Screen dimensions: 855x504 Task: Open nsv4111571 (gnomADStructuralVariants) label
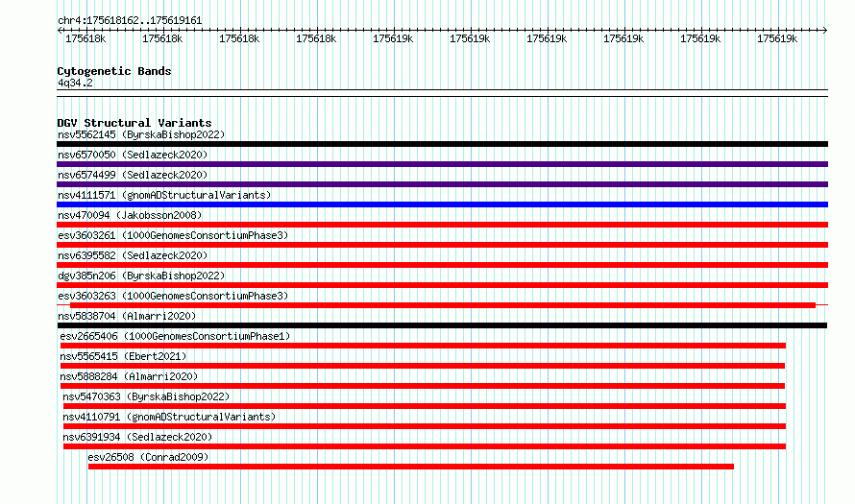[x=164, y=195]
